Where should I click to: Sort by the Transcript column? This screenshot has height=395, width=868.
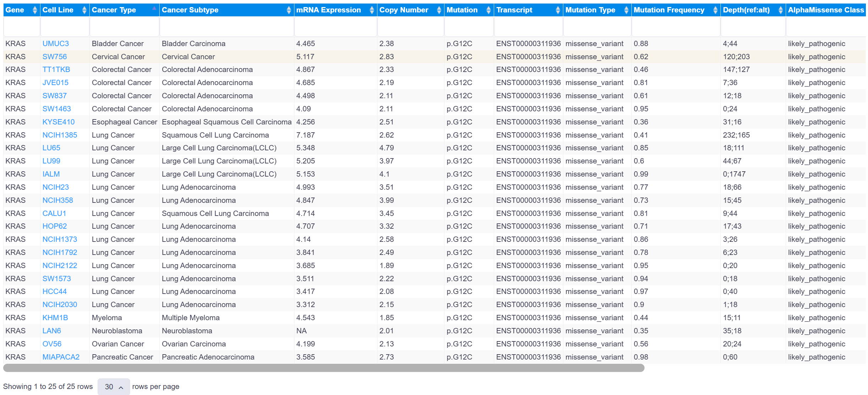pos(558,10)
